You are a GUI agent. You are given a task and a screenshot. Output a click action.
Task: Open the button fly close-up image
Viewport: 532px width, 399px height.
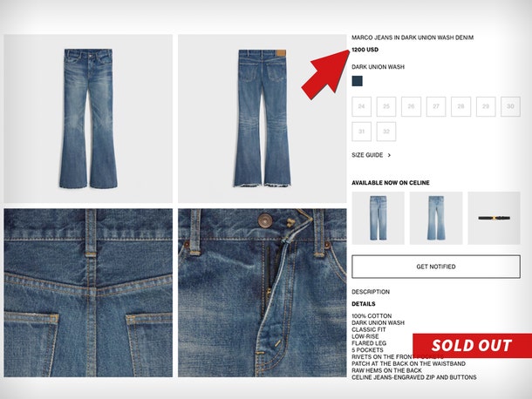click(x=263, y=293)
